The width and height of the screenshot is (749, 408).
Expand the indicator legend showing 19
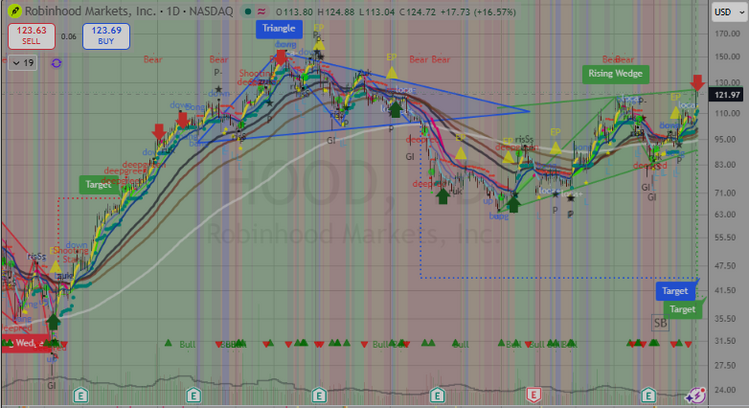tap(22, 63)
